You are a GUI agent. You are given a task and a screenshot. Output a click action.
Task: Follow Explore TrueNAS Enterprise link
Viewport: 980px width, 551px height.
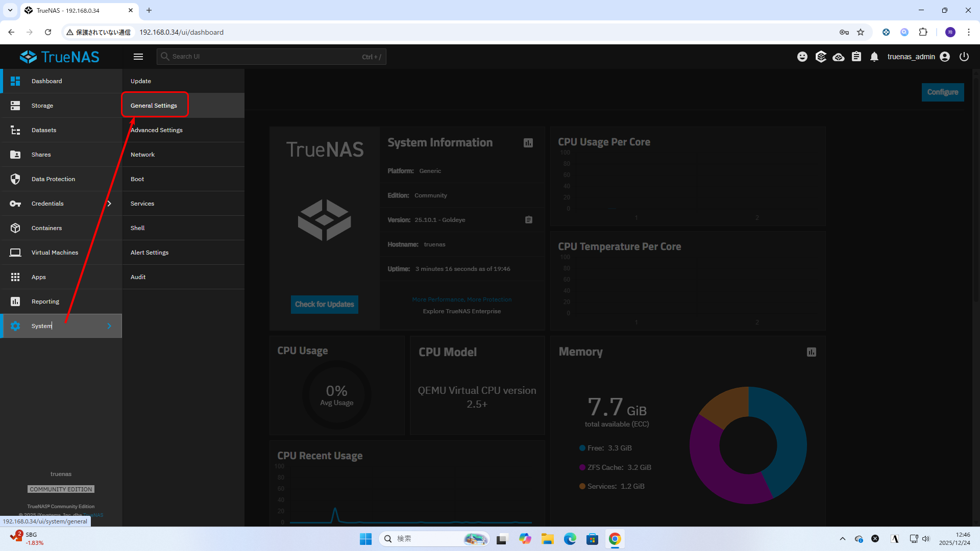click(x=461, y=311)
